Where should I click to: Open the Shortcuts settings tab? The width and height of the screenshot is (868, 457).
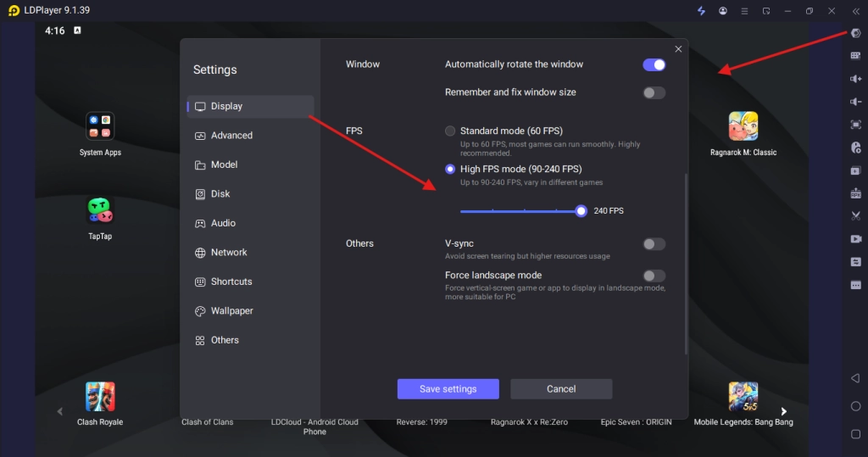[250, 281]
